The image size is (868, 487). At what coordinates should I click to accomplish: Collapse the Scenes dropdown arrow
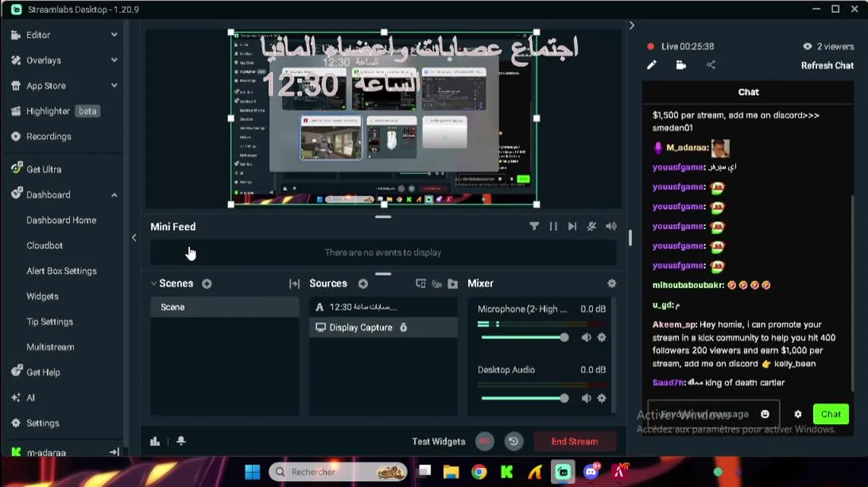153,283
